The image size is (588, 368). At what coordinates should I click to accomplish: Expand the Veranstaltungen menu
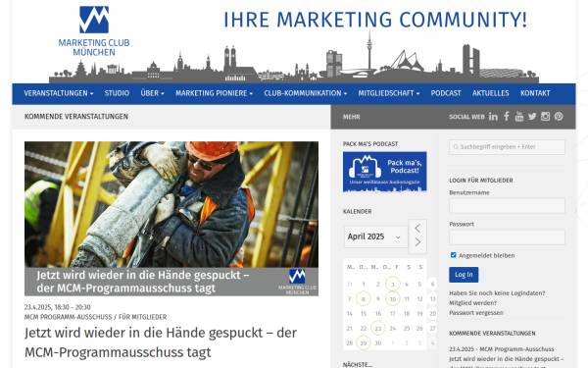click(59, 93)
